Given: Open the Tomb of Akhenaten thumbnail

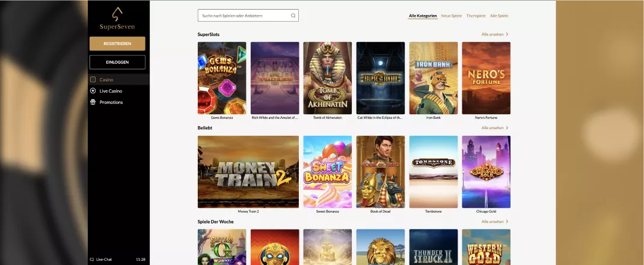Looking at the screenshot, I should pos(327,78).
